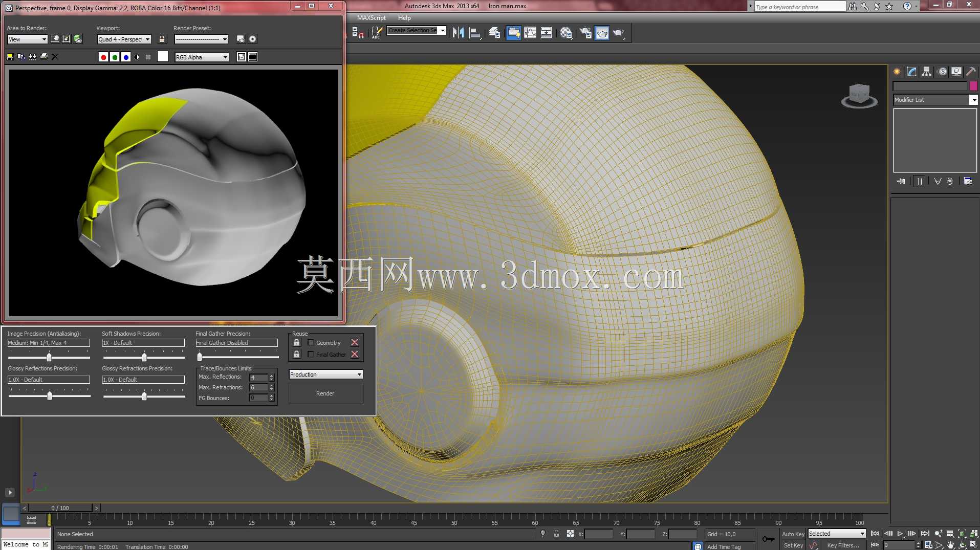Click the Max. Refractions spinner arrows
The height and width of the screenshot is (550, 980).
coord(272,387)
